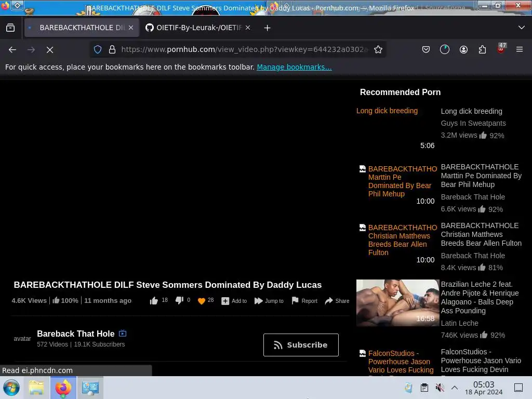Screen dimensions: 532x399
Task: Open a new tab with plus button
Action: 268,28
